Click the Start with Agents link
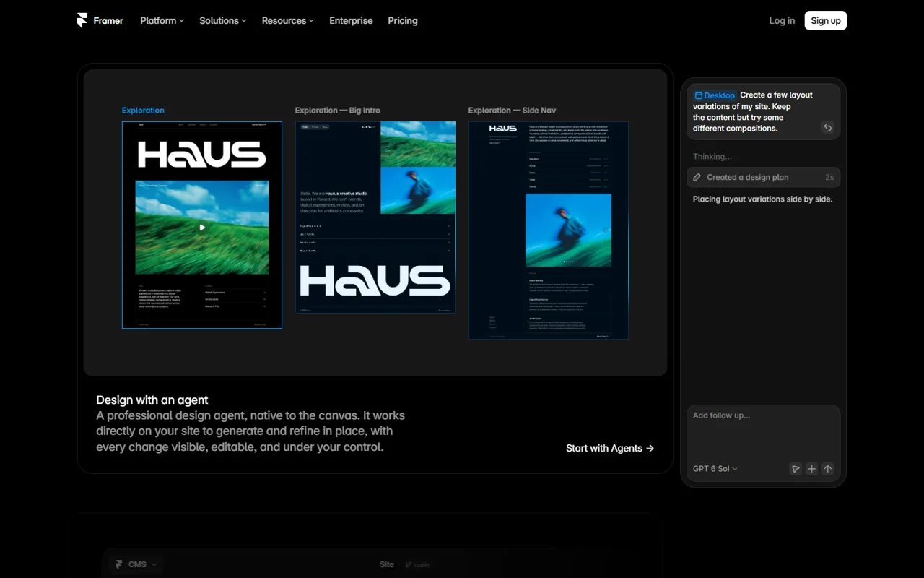 point(610,448)
